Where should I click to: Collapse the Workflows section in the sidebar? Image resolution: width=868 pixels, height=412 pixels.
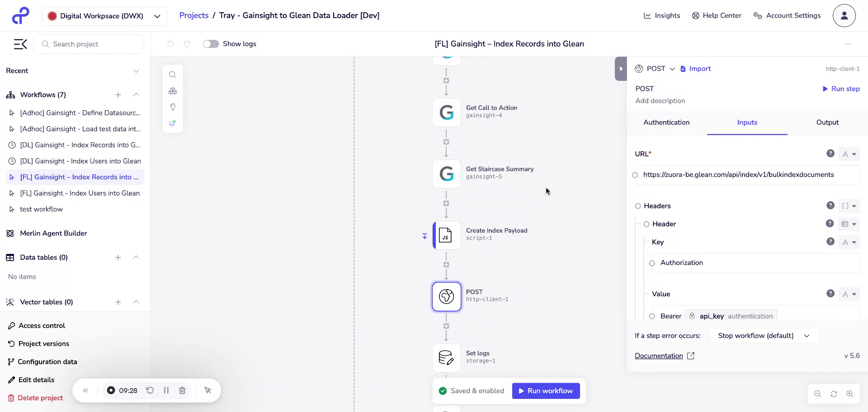136,95
